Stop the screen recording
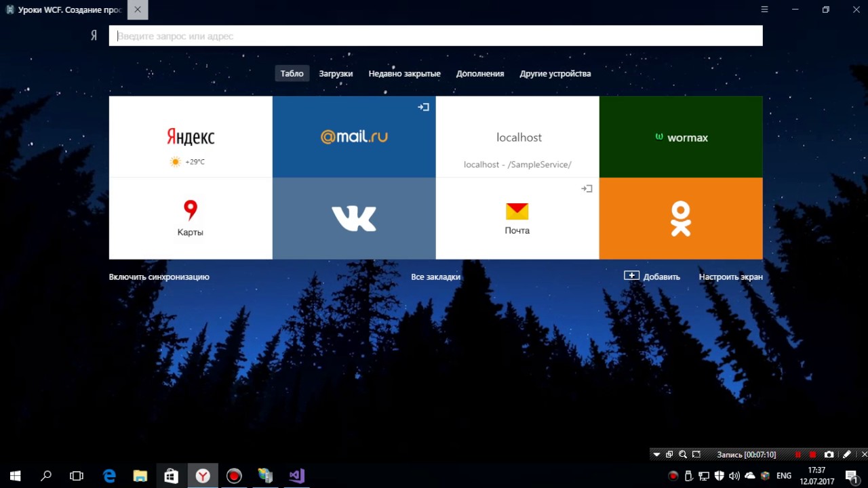The image size is (868, 488). [x=812, y=455]
